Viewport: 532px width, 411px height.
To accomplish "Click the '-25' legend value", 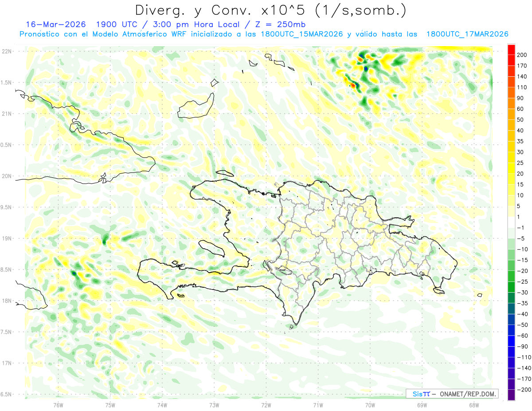I will click(x=523, y=282).
